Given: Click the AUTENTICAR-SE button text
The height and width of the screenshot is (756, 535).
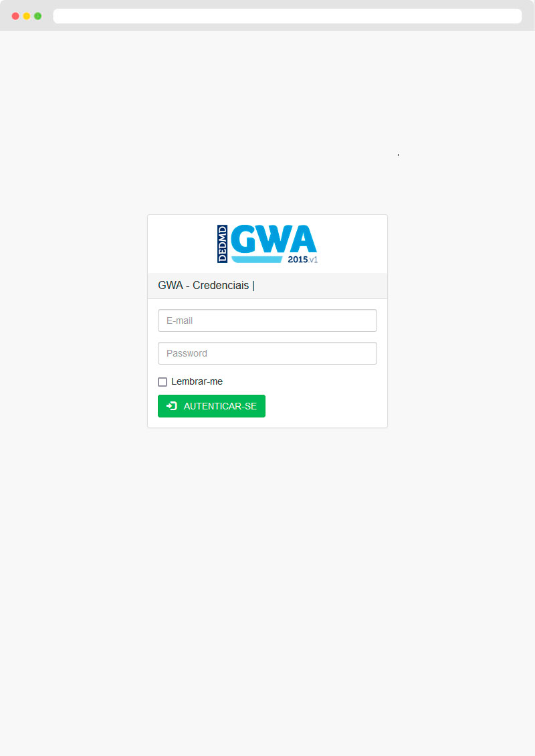Looking at the screenshot, I should [220, 407].
